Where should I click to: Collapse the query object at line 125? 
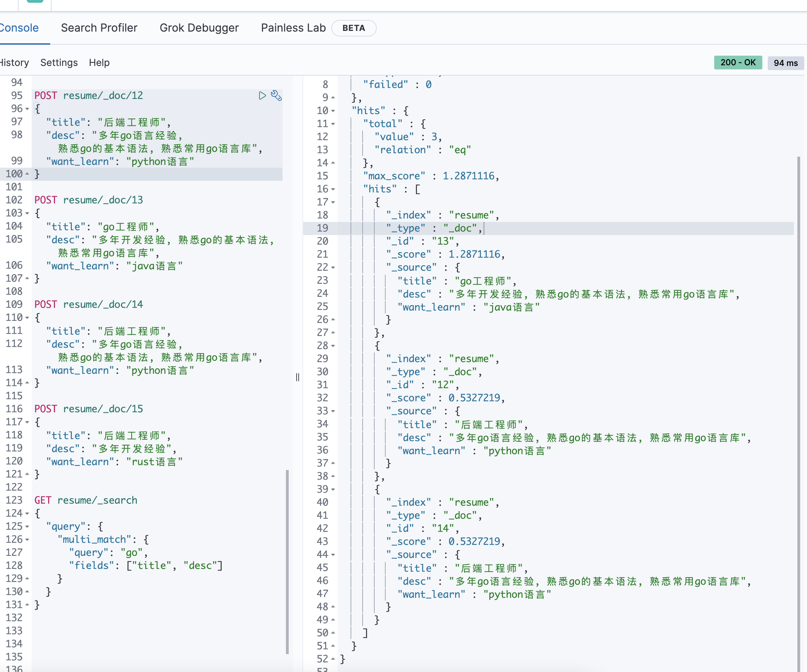click(27, 527)
